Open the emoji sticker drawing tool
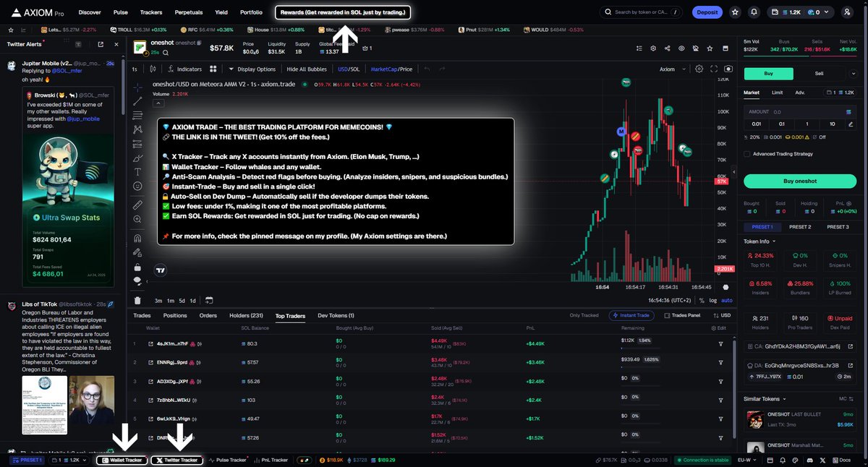Viewport: 868px width, 467px height. tap(137, 187)
